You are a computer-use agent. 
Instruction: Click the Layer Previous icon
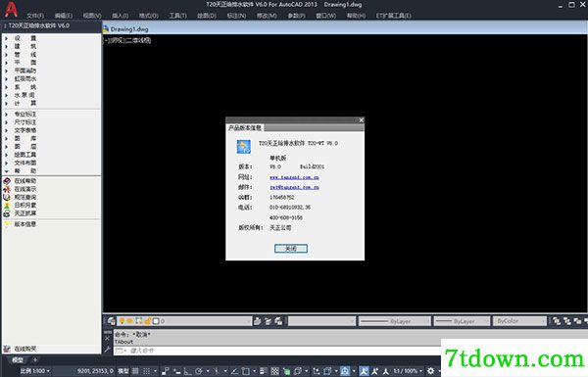[x=268, y=321]
